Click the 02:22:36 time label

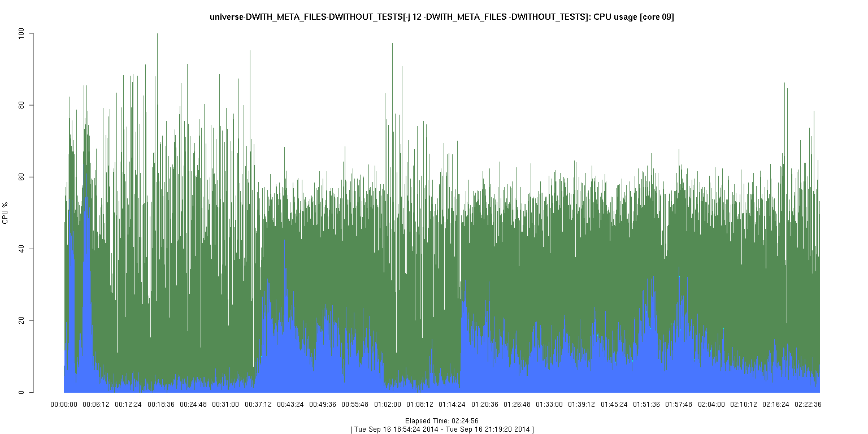[x=808, y=405]
